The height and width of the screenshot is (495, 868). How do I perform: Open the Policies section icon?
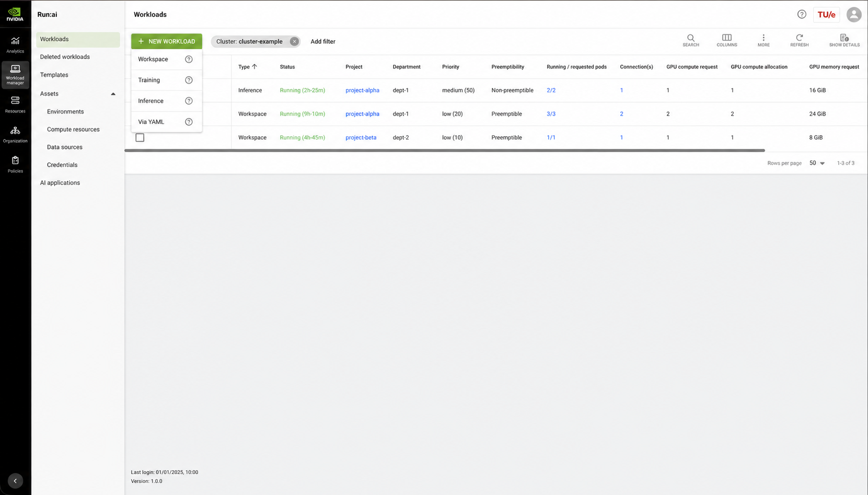(x=15, y=164)
